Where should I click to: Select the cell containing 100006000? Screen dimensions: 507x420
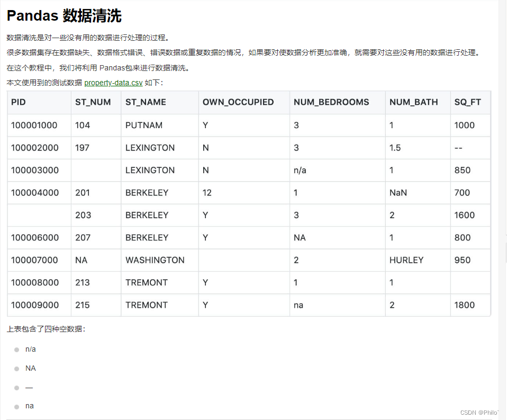pyautogui.click(x=39, y=238)
